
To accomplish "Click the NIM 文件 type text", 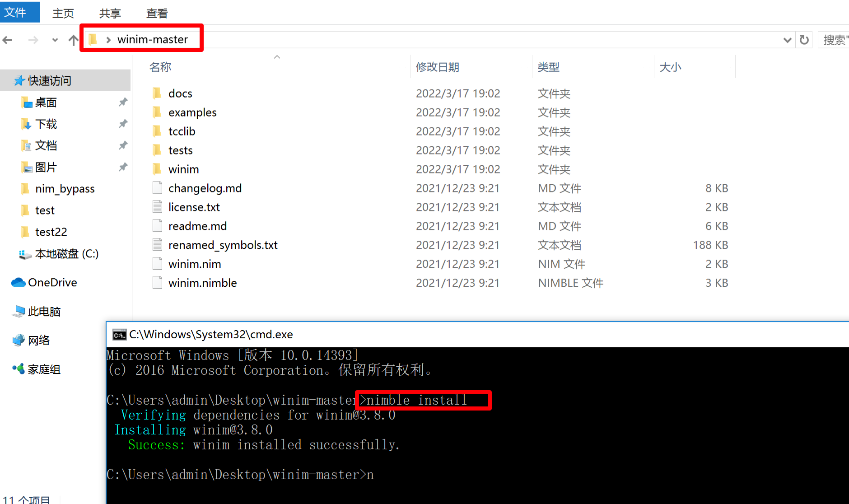I will [x=561, y=264].
